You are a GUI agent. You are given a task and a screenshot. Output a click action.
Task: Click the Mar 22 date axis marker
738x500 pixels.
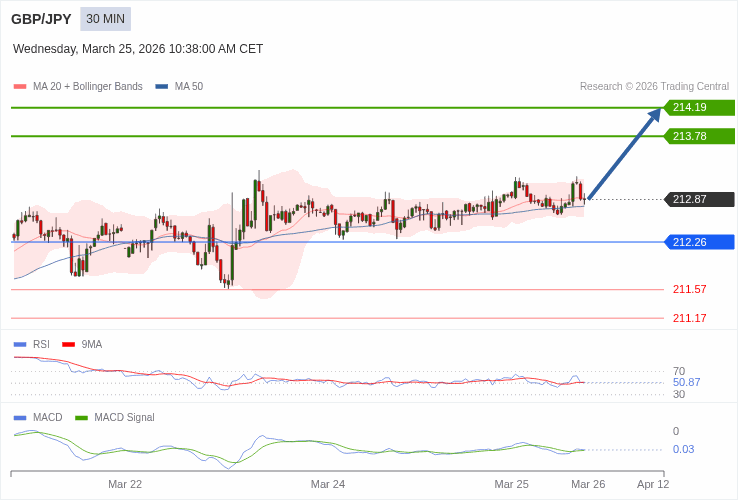125,484
